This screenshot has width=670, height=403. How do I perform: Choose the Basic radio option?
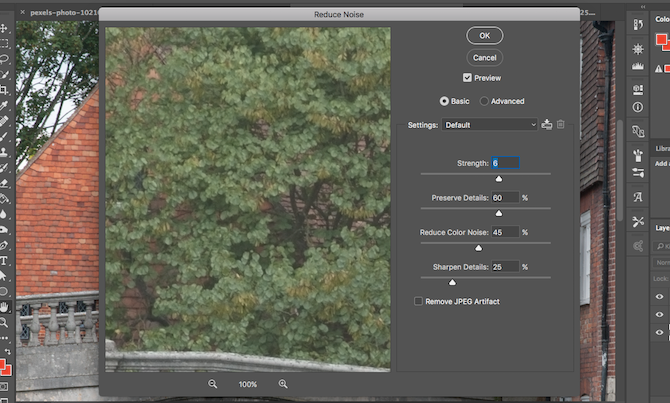click(445, 101)
